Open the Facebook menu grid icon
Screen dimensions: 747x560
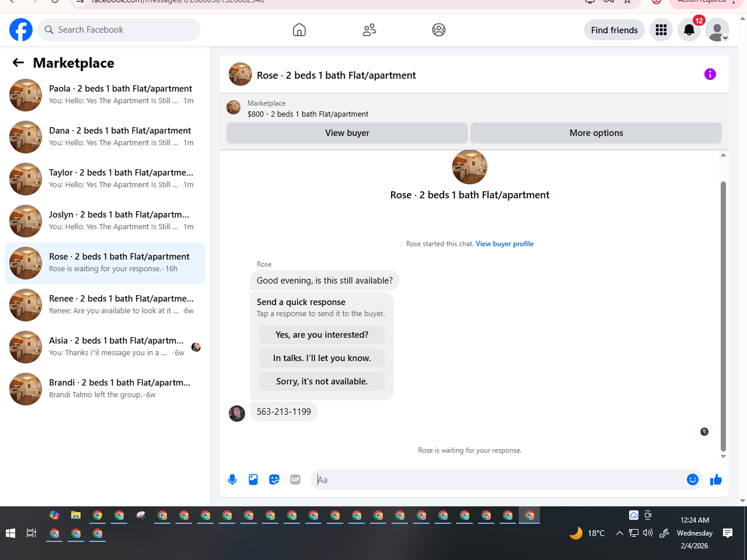click(661, 30)
